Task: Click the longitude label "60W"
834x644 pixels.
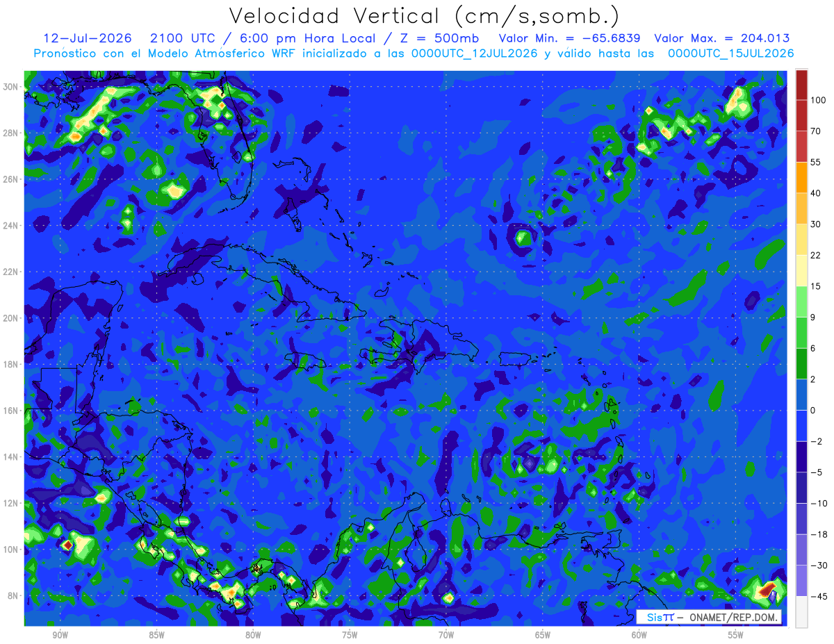Action: [x=639, y=635]
